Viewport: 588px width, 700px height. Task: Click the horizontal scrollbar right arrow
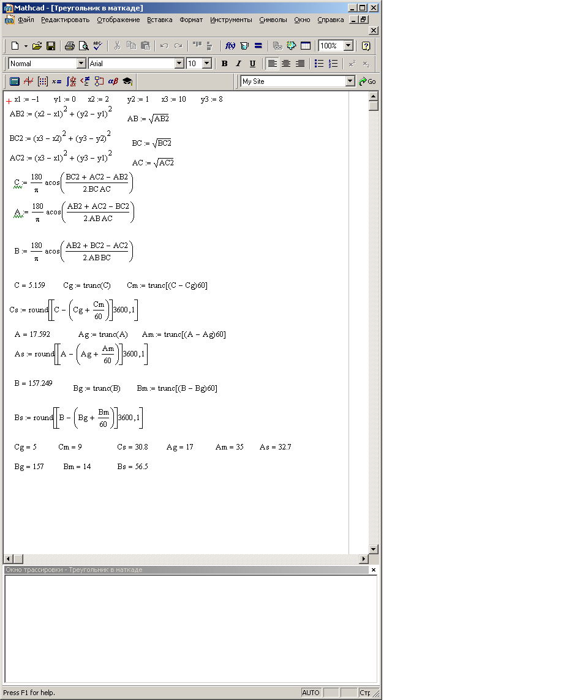tap(364, 559)
